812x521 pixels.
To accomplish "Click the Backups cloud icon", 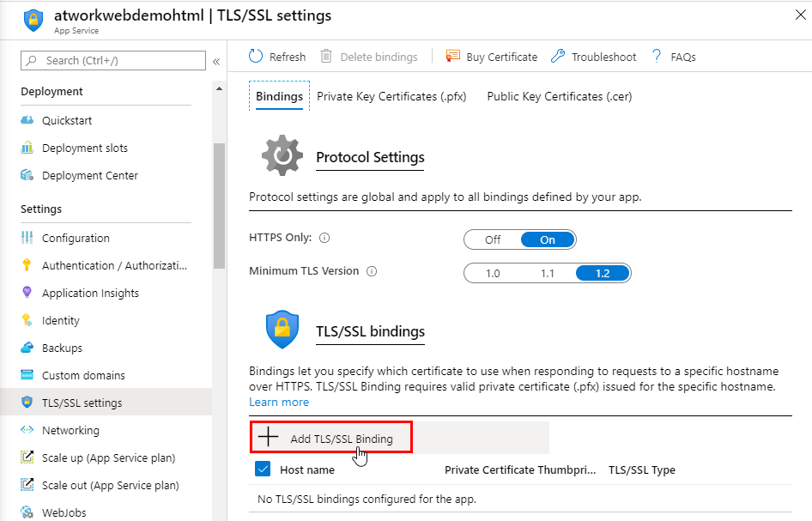I will [x=27, y=348].
